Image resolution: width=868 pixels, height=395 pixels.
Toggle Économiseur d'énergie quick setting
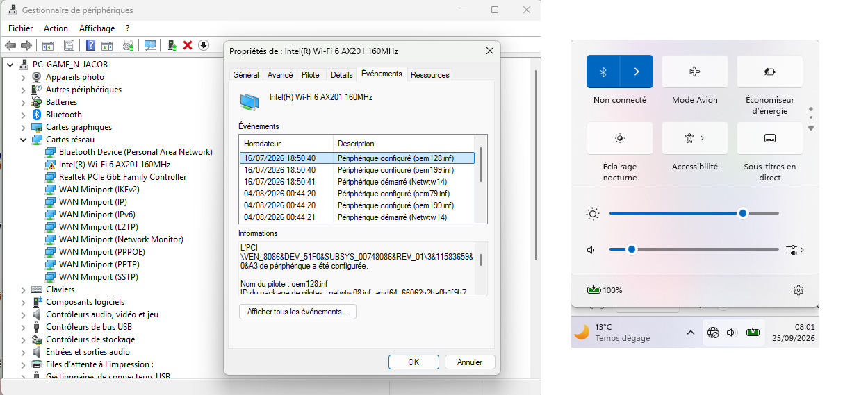[770, 72]
